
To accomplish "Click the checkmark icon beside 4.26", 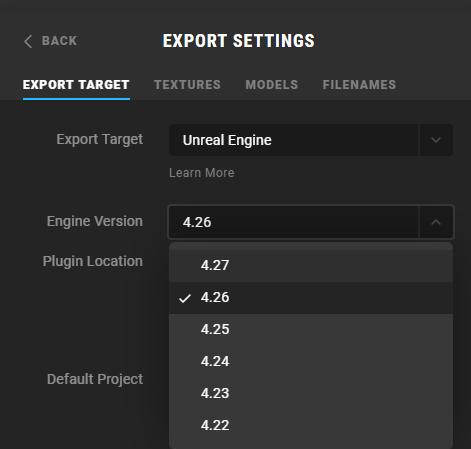I will pos(185,298).
